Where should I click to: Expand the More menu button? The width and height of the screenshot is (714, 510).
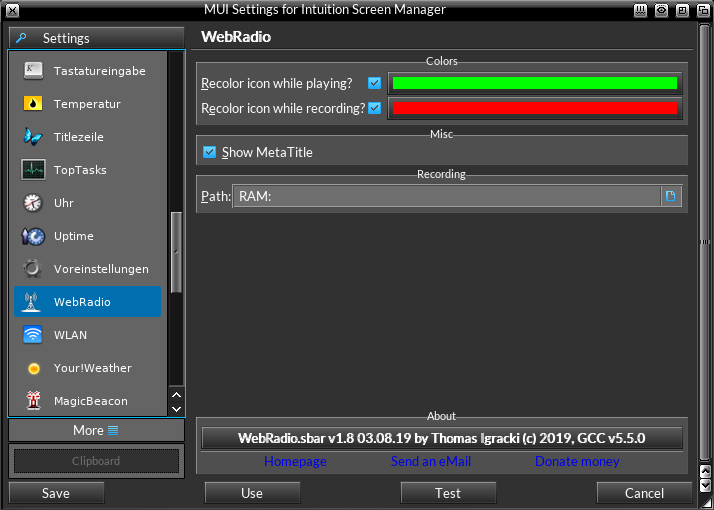tap(97, 430)
